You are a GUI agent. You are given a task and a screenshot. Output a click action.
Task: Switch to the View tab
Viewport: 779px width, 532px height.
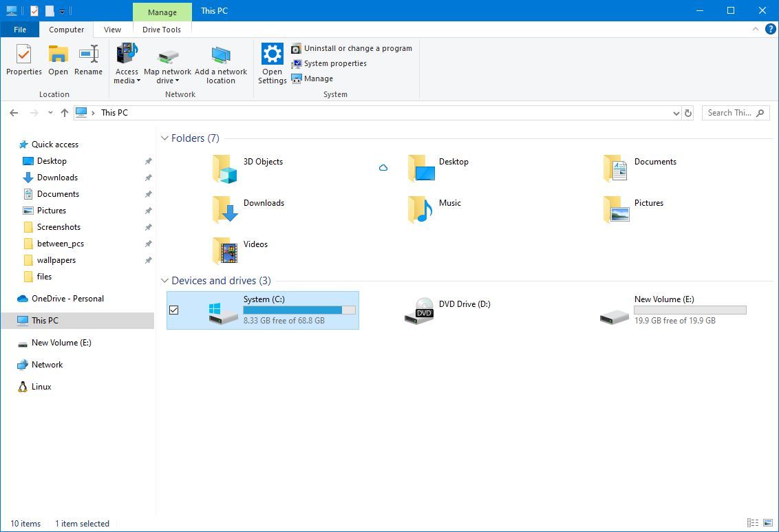point(112,30)
